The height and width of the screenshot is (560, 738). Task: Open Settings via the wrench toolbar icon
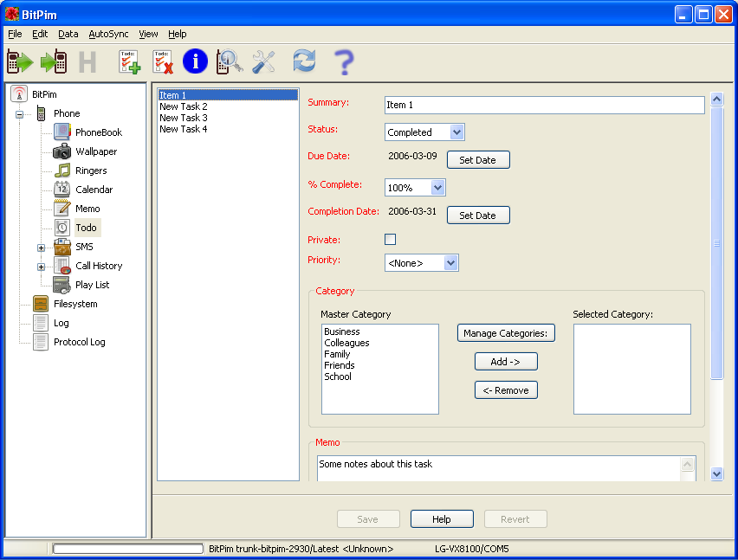click(263, 61)
